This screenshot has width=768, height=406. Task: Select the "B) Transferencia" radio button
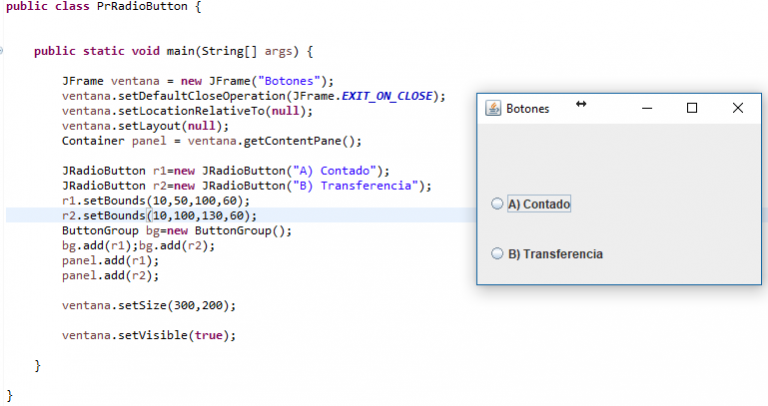[x=497, y=254]
